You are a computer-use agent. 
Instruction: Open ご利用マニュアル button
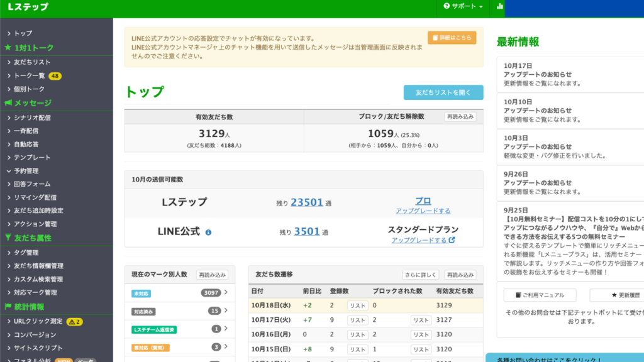[540, 295]
